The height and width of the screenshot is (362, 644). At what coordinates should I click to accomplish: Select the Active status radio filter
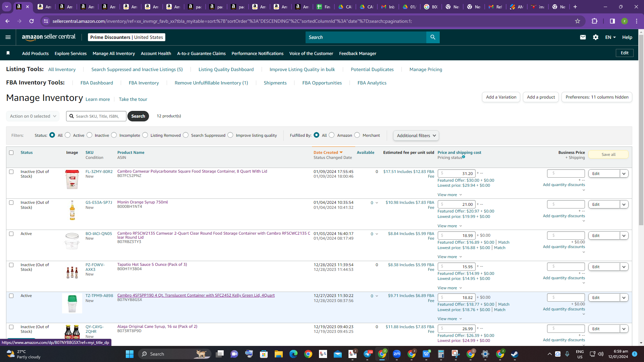68,135
